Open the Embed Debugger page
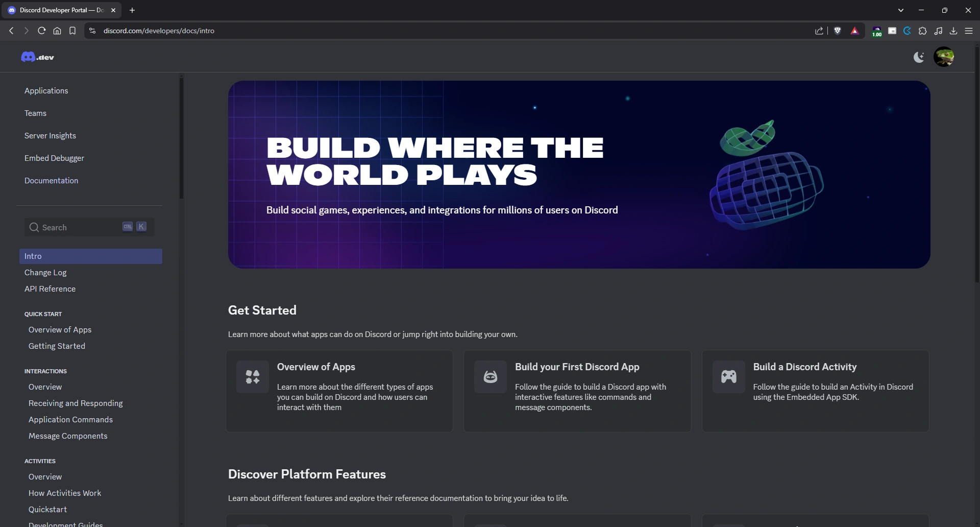Image resolution: width=980 pixels, height=527 pixels. pos(54,158)
